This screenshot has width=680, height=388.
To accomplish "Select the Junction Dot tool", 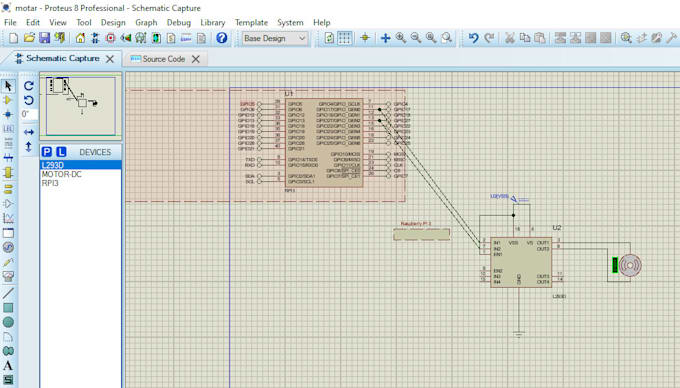I will [8, 114].
